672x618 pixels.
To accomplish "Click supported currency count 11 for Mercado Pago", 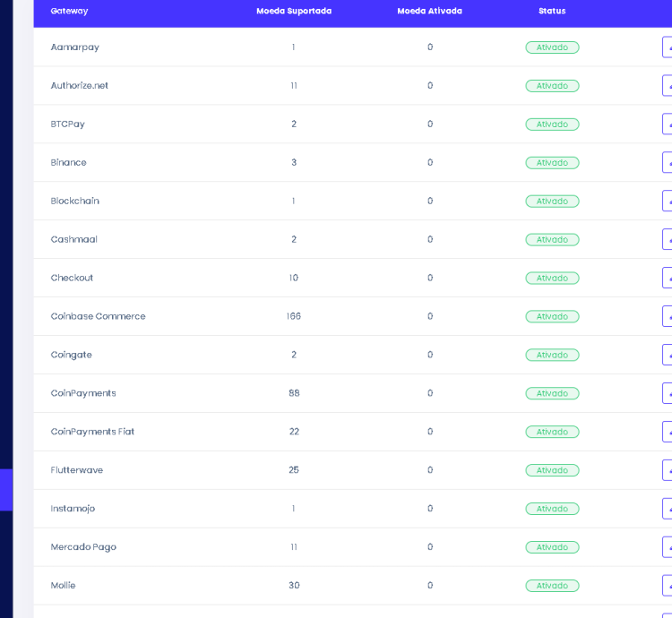I will 294,547.
